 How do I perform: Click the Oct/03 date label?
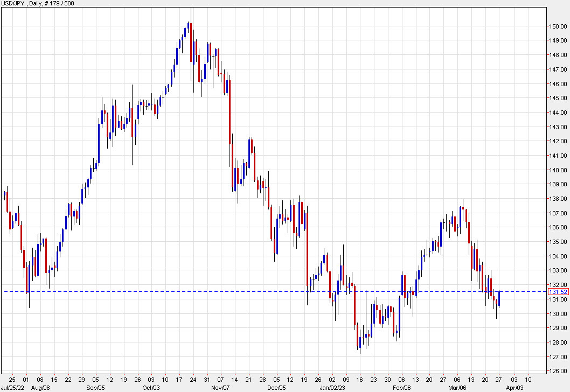(150, 386)
